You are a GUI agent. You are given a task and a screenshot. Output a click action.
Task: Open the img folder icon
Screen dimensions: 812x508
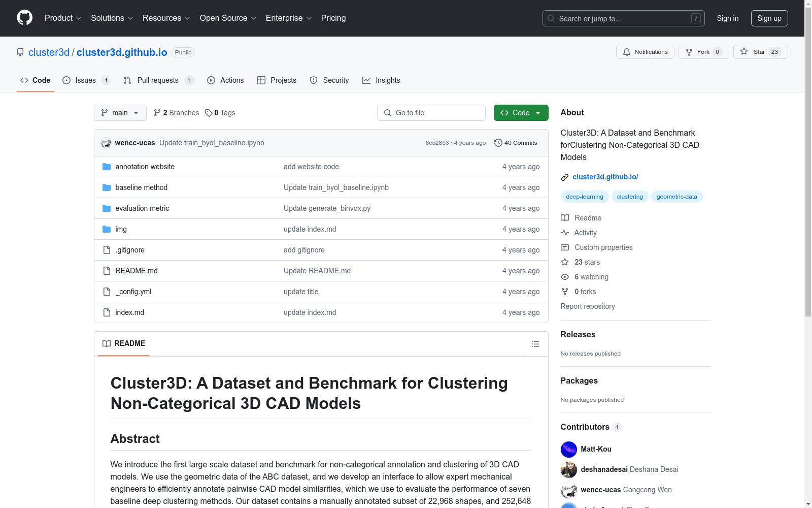pos(107,229)
